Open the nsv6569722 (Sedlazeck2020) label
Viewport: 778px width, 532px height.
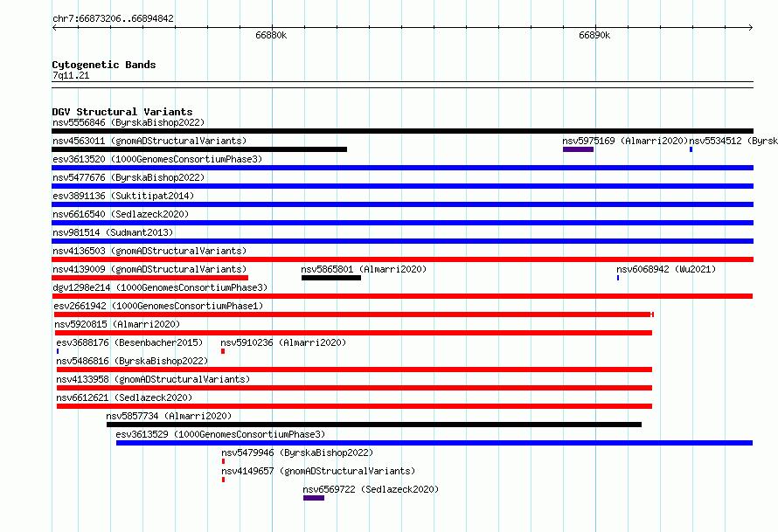tap(371, 489)
